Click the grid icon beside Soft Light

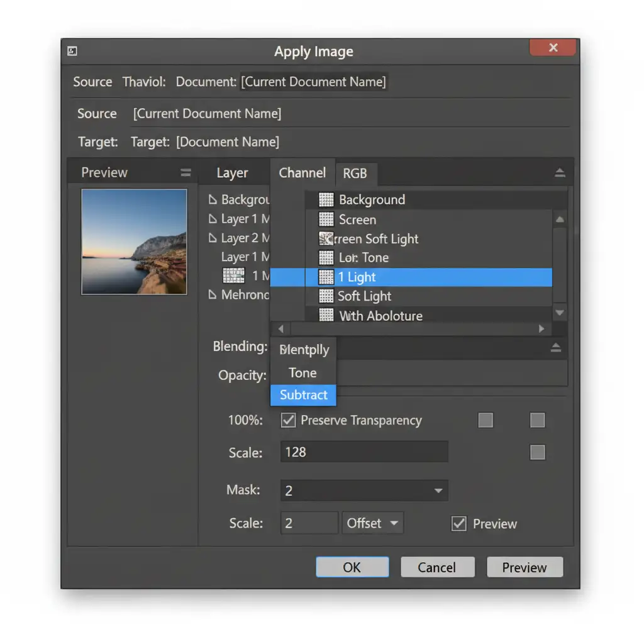(x=326, y=296)
